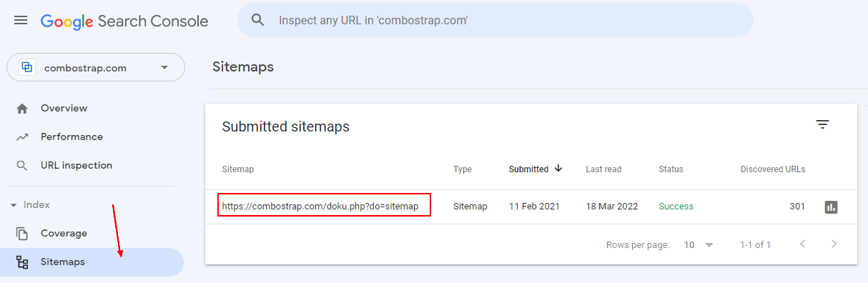Viewport: 868px width, 283px height.
Task: Sort by the Submitted column arrow
Action: pos(558,169)
